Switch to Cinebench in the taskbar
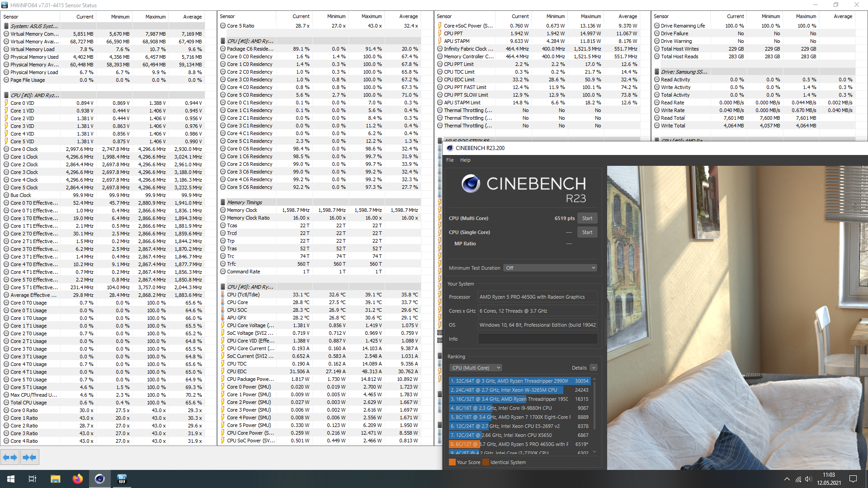 pyautogui.click(x=99, y=479)
